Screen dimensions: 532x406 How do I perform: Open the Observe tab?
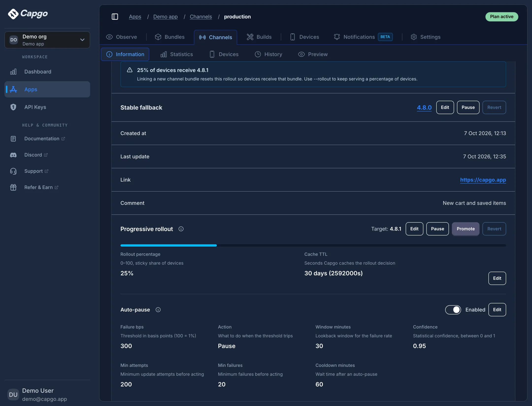click(121, 37)
